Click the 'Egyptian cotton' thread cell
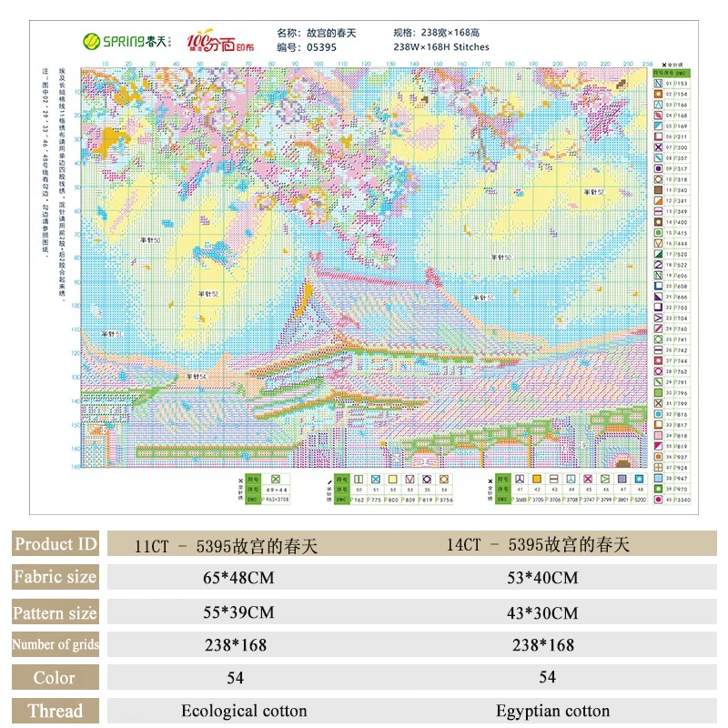Viewport: 728px width, 728px height. 553,711
